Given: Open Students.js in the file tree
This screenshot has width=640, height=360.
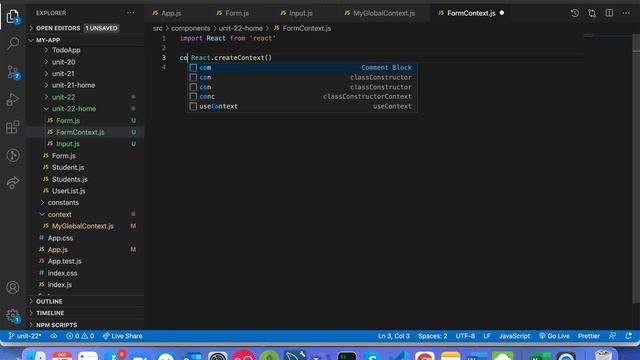Looking at the screenshot, I should tap(69, 179).
